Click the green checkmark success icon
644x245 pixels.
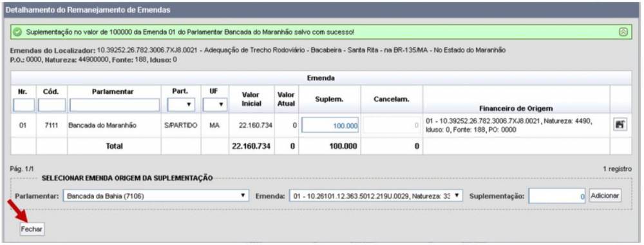click(x=17, y=32)
